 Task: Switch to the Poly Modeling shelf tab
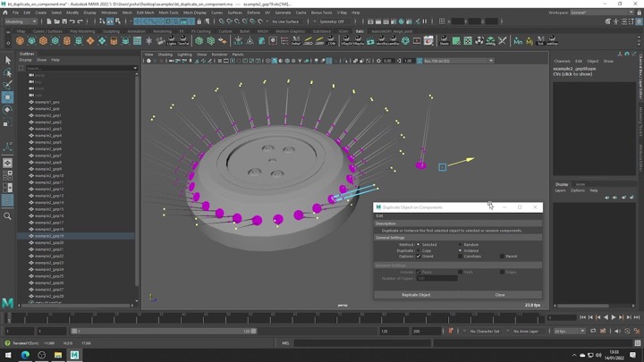(82, 31)
